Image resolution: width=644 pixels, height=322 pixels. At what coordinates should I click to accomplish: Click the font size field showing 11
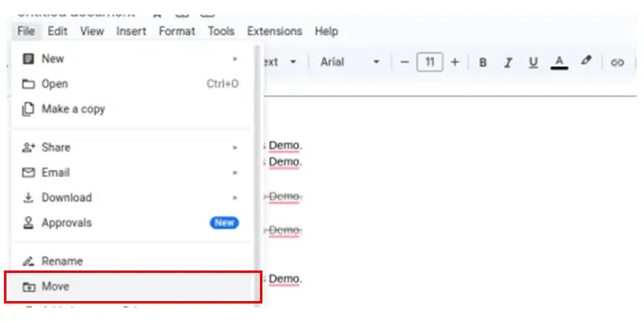pos(430,62)
